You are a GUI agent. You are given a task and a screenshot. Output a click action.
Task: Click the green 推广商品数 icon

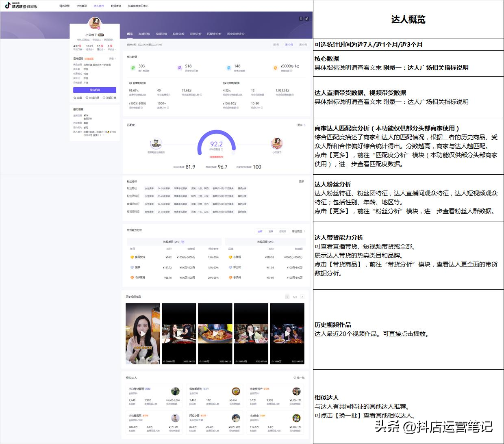tap(133, 68)
